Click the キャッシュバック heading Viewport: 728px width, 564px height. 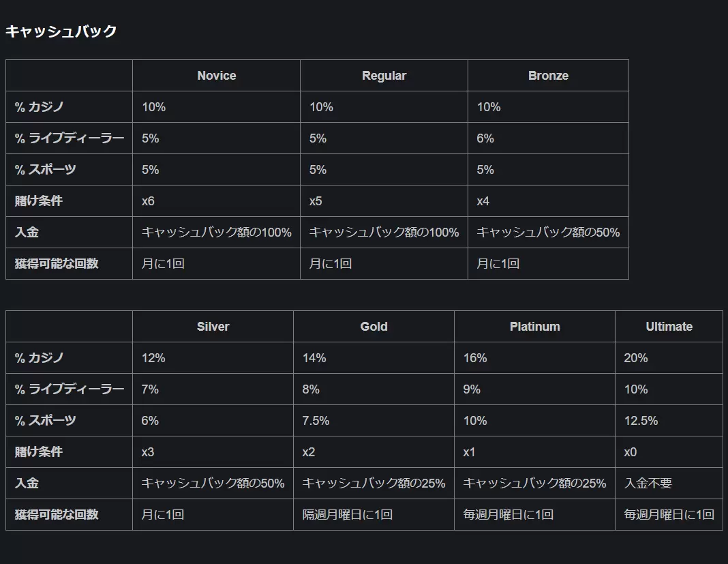(61, 31)
